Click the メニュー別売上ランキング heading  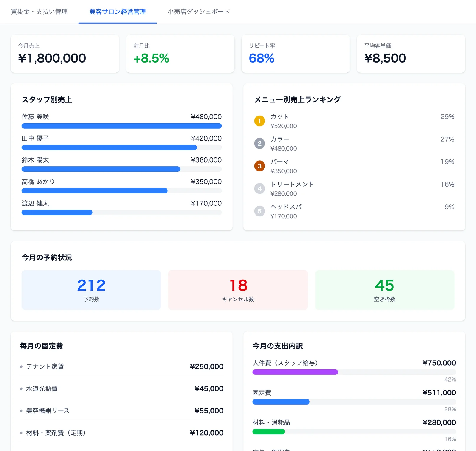click(297, 99)
